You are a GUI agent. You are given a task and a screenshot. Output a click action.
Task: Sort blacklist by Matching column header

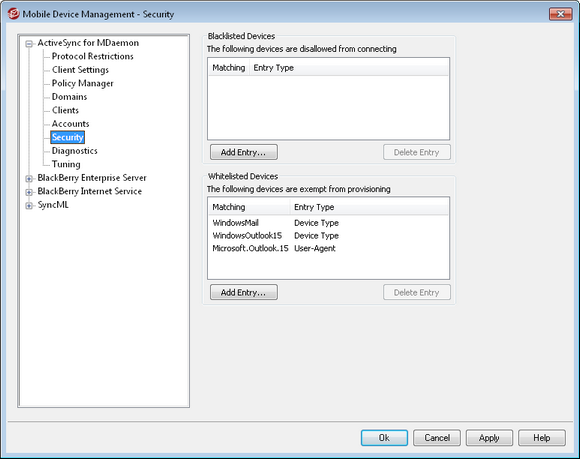click(229, 68)
